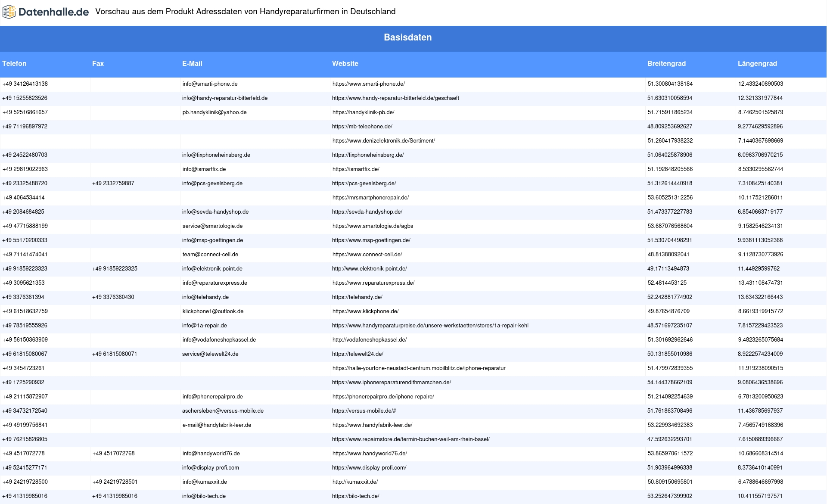Viewport: 827px width, 504px height.
Task: Select fax number +49 91859223325
Action: click(x=115, y=269)
